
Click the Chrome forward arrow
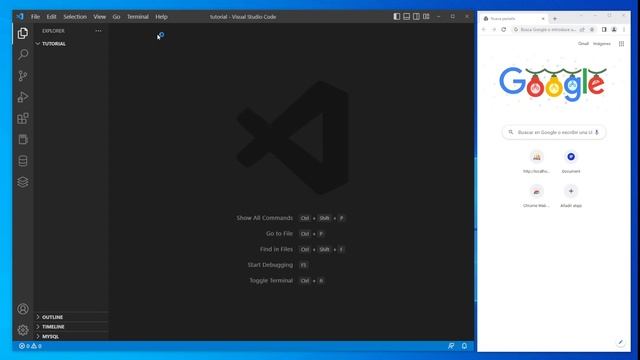[494, 29]
